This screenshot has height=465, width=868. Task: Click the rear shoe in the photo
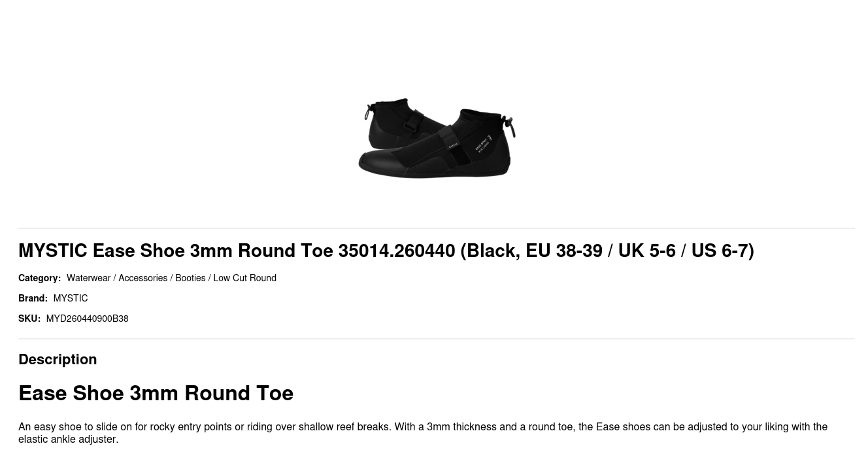(x=391, y=121)
